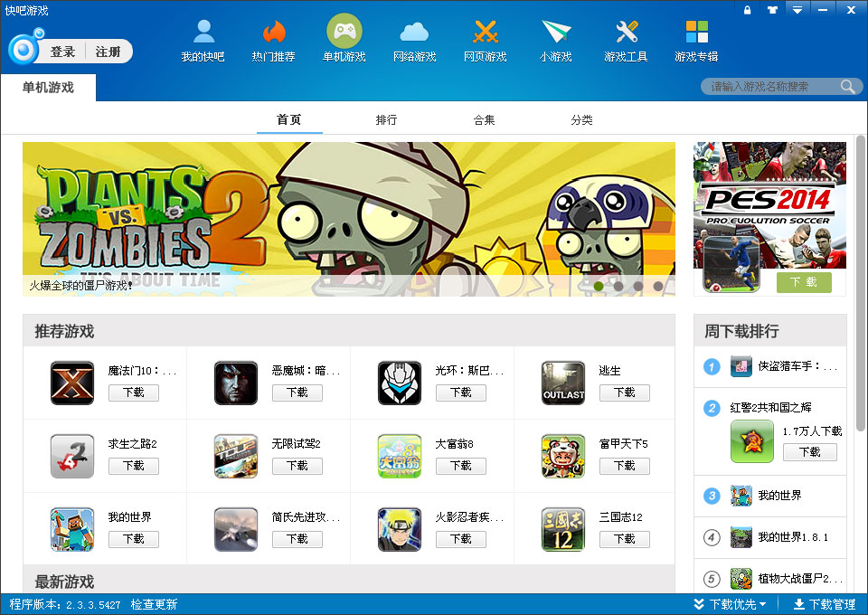Open 游戏专辑 colored tiles icon
This screenshot has width=868, height=615.
coord(696,32)
